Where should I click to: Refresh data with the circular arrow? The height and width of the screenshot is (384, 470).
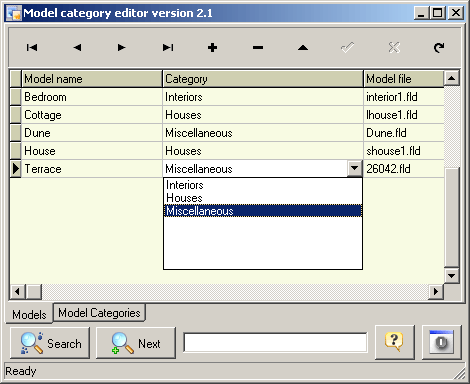tap(439, 47)
